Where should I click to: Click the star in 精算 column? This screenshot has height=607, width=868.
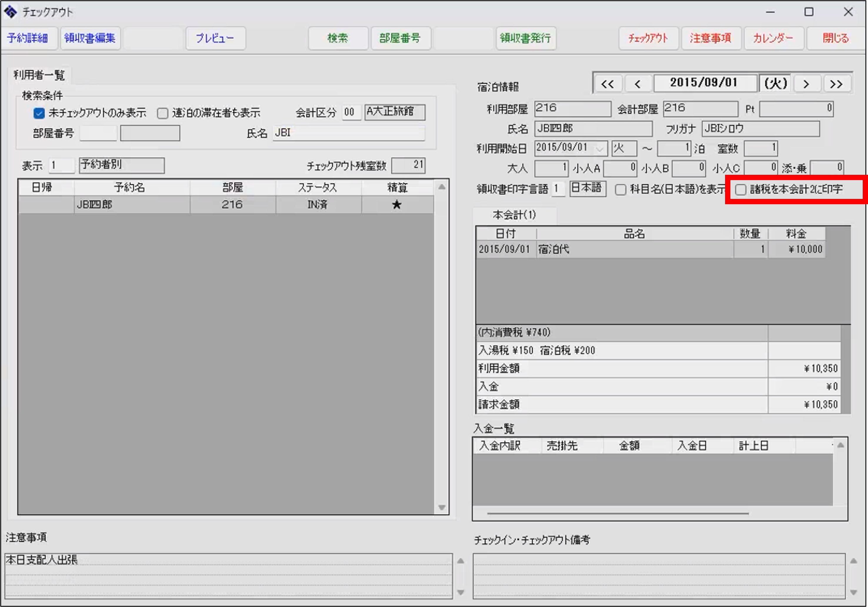pyautogui.click(x=396, y=204)
